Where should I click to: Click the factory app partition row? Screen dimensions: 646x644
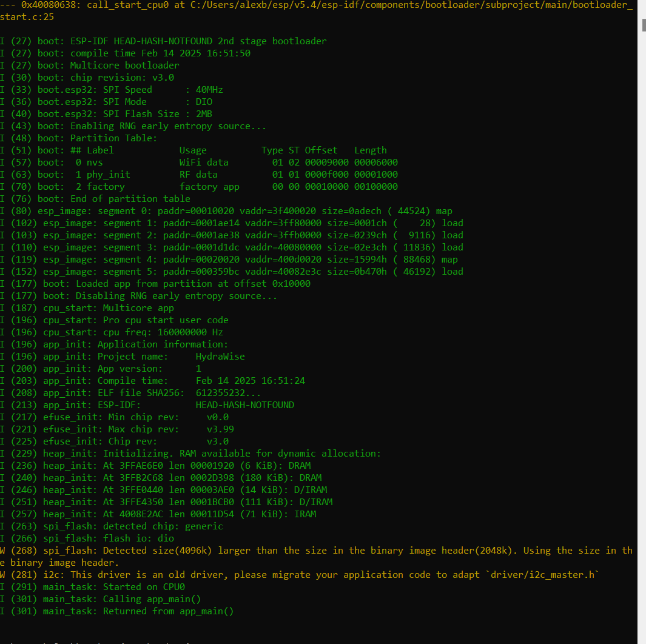pos(200,187)
